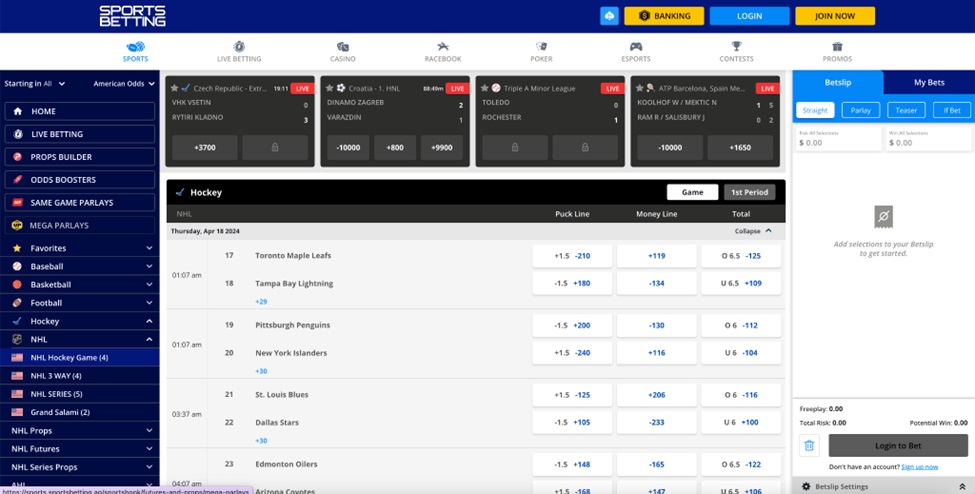Open the Poker cards icon
This screenshot has width=975, height=494.
(541, 46)
